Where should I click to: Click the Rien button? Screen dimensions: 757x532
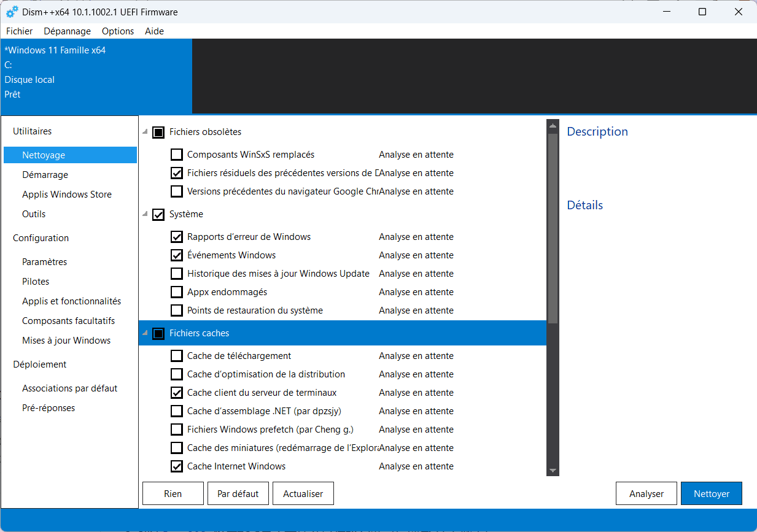[173, 493]
